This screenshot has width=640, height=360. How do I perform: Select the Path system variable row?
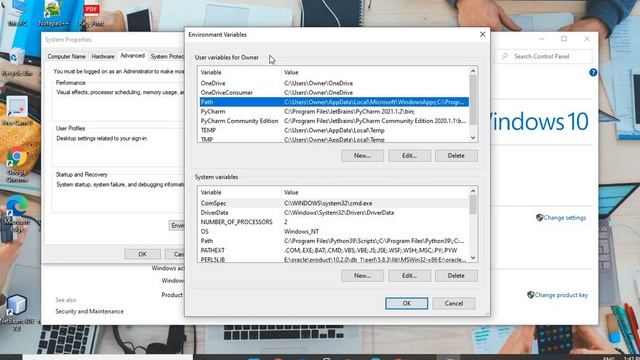(x=334, y=241)
